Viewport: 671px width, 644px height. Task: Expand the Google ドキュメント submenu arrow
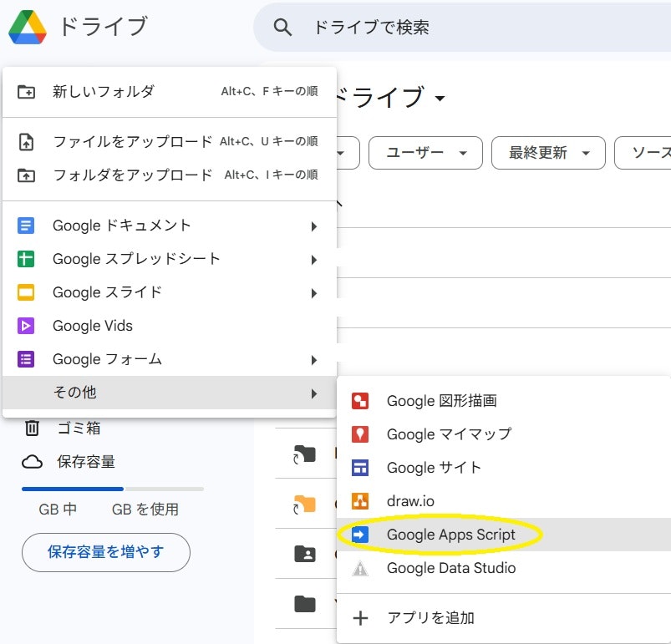313,226
